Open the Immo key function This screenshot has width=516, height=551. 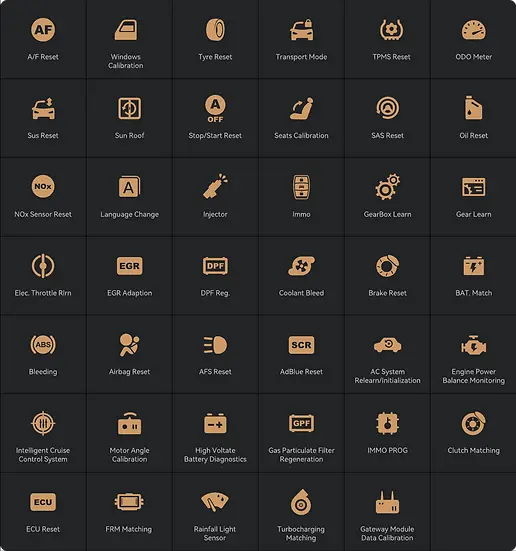tap(301, 187)
